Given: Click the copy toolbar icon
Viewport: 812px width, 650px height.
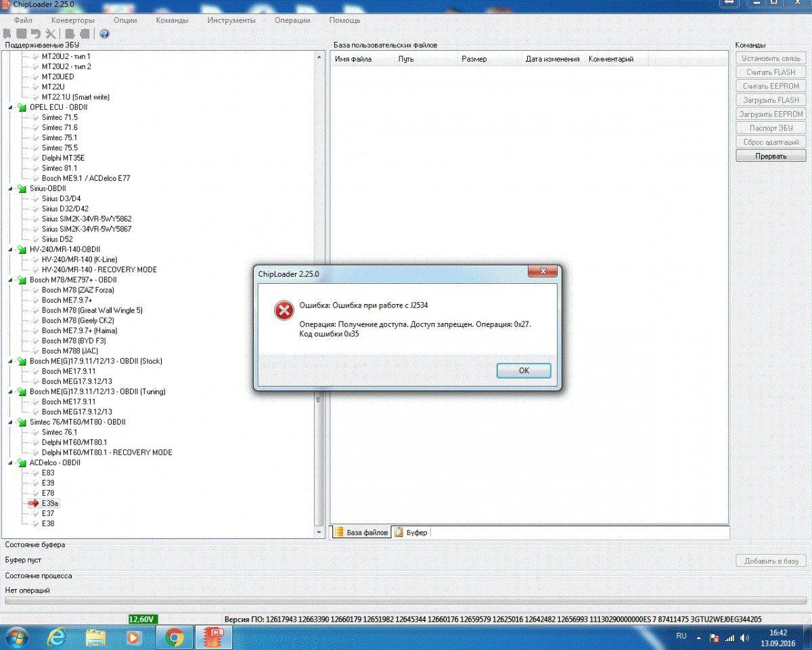Looking at the screenshot, I should [x=70, y=34].
